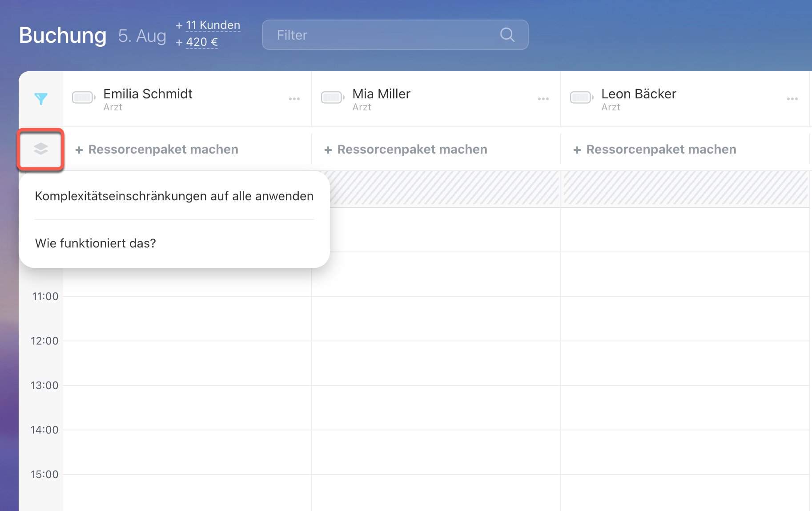The height and width of the screenshot is (511, 812).
Task: Click Mia Miller's battery load icon
Action: click(333, 97)
